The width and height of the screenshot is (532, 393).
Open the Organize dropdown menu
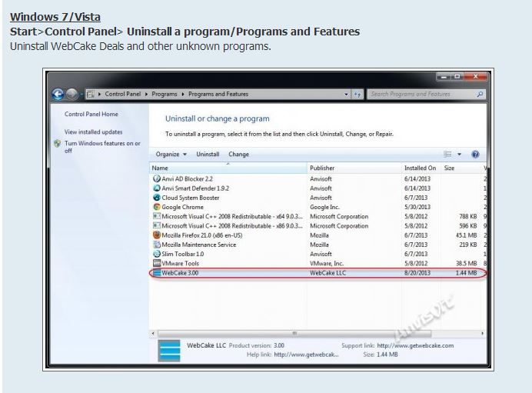171,155
